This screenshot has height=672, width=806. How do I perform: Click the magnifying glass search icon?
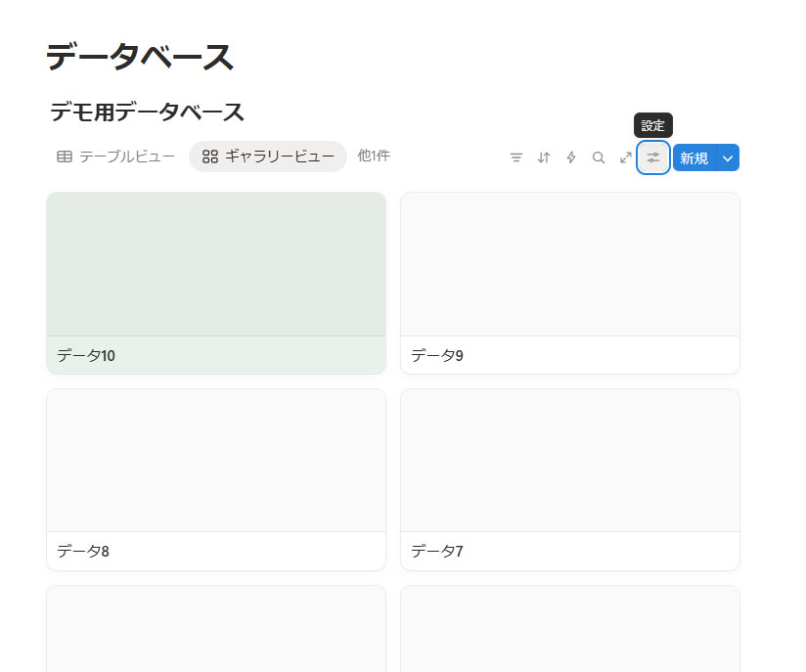599,157
